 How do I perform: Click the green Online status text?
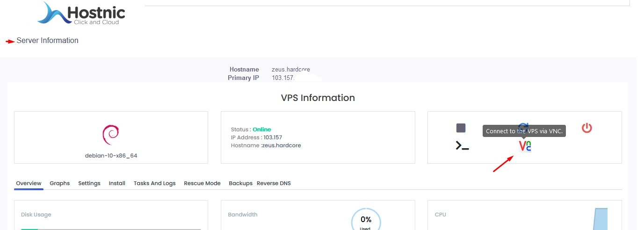pos(261,129)
